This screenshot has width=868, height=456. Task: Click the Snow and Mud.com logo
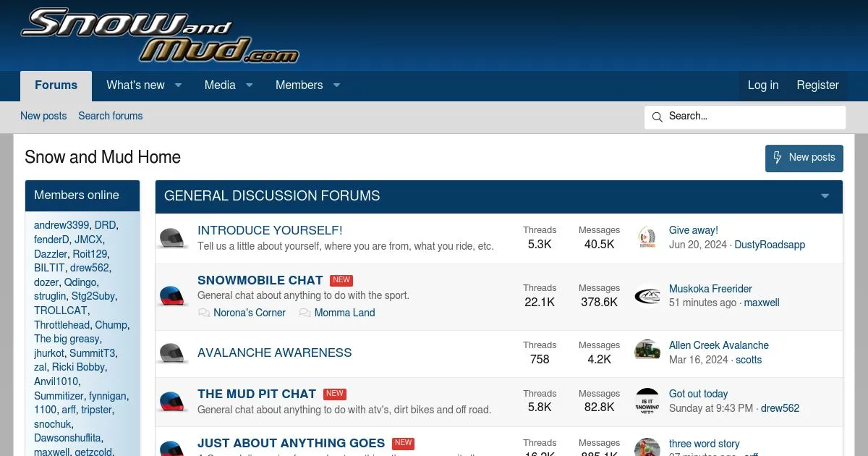160,35
